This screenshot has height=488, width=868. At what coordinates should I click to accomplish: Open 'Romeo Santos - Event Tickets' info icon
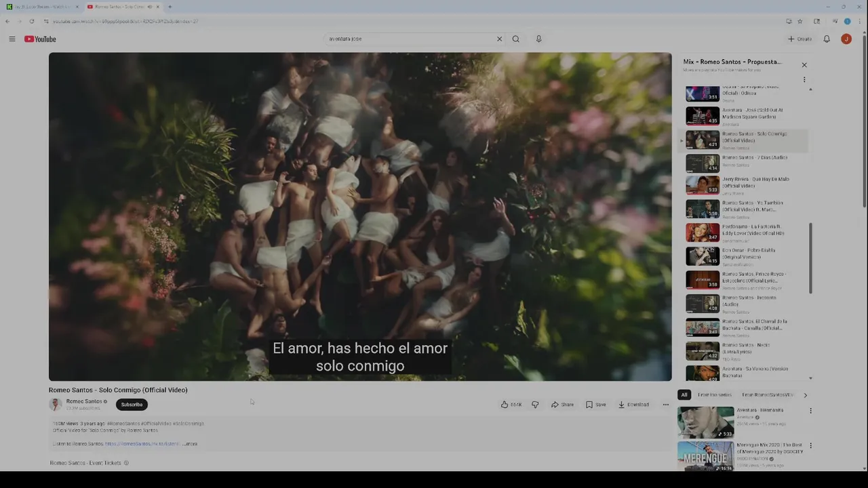(126, 463)
